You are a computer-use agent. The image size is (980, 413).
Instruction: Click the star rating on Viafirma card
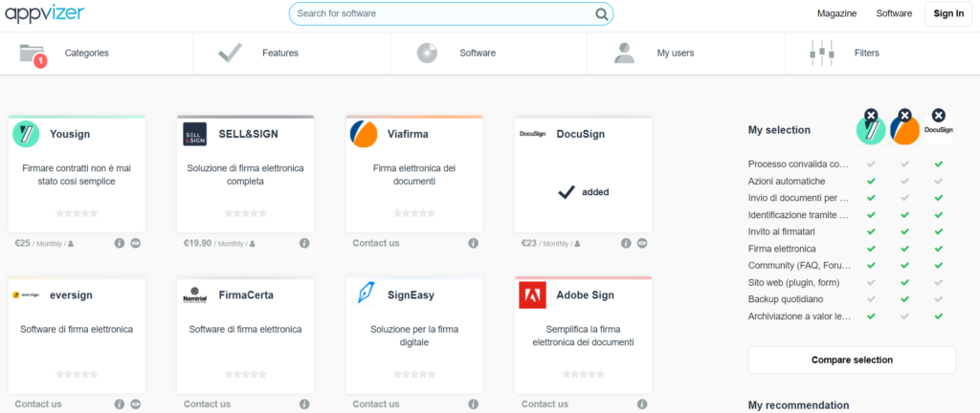pyautogui.click(x=414, y=213)
